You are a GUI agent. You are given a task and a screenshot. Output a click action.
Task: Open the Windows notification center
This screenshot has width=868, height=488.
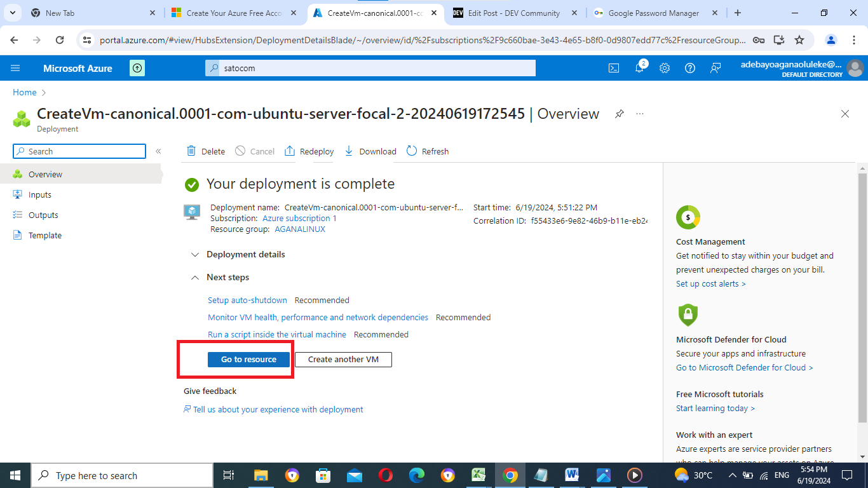846,475
